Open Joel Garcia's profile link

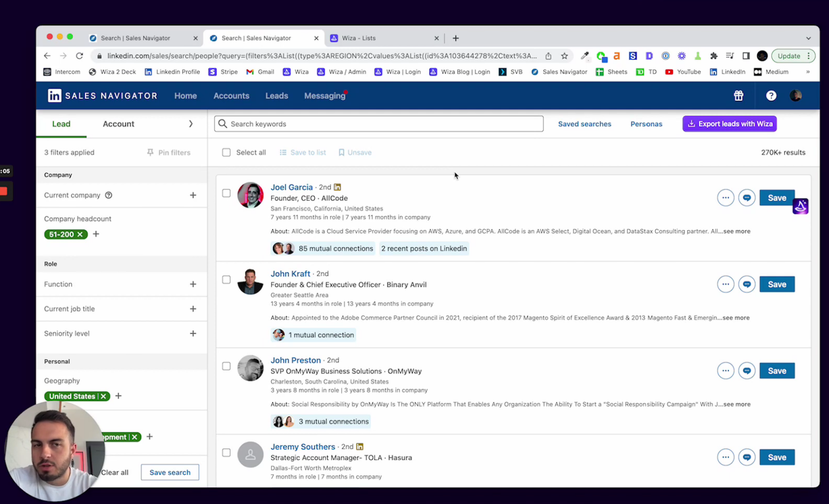tap(291, 187)
